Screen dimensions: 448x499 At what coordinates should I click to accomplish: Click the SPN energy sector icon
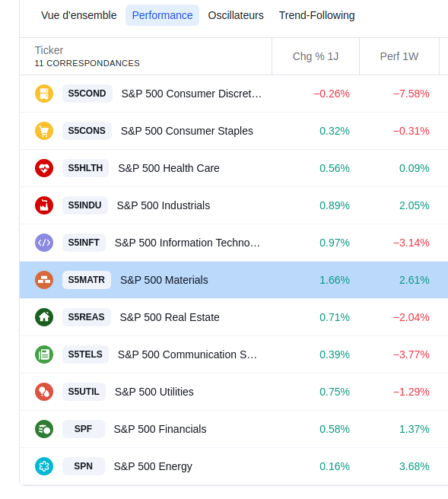(44, 466)
